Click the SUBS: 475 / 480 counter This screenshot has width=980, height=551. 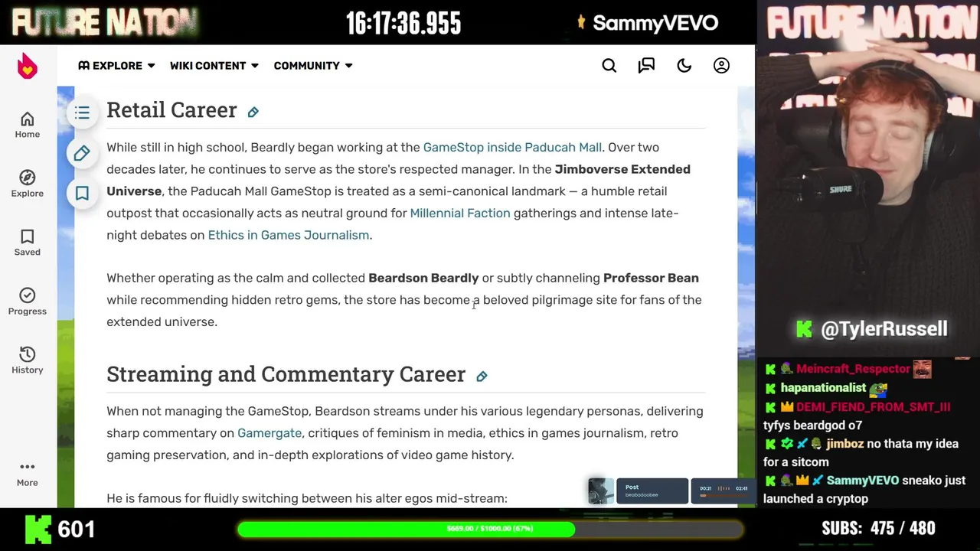pyautogui.click(x=878, y=529)
